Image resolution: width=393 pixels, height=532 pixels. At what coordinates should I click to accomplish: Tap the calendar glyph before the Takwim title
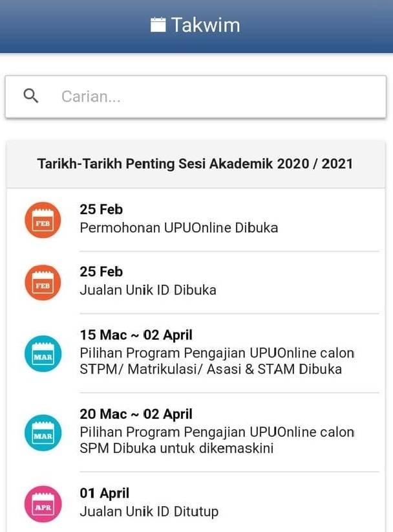tap(157, 25)
